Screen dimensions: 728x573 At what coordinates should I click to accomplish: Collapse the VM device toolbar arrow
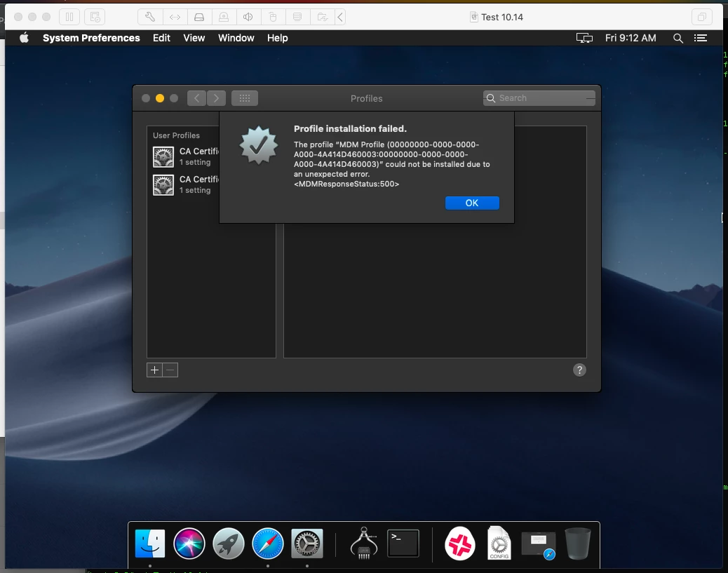tap(340, 17)
